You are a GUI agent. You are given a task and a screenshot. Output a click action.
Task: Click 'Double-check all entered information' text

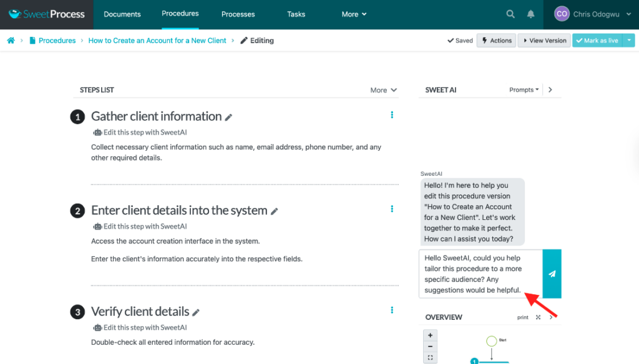173,342
